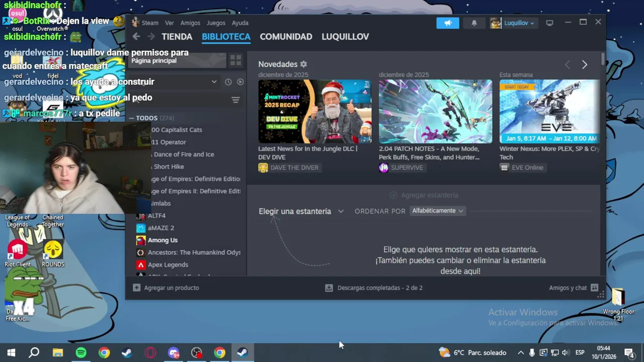This screenshot has width=644, height=362.
Task: Open Riot Client desktop shortcut
Action: tap(17, 253)
